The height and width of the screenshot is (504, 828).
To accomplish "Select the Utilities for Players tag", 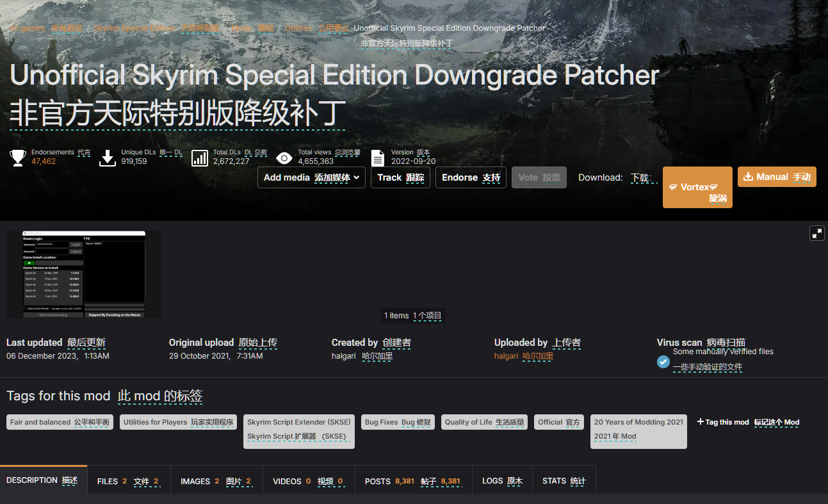I will (178, 422).
